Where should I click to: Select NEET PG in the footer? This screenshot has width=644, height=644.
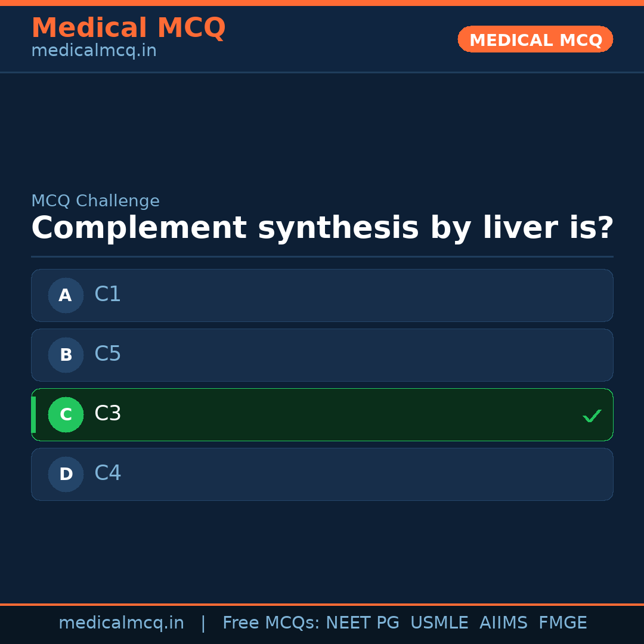point(363,623)
